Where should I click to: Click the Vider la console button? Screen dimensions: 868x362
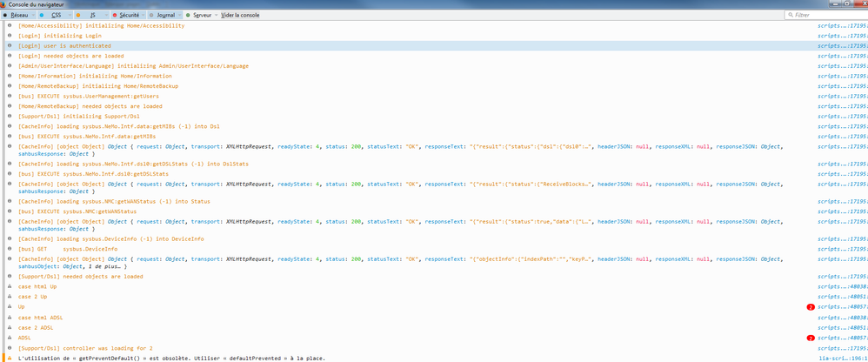click(240, 15)
